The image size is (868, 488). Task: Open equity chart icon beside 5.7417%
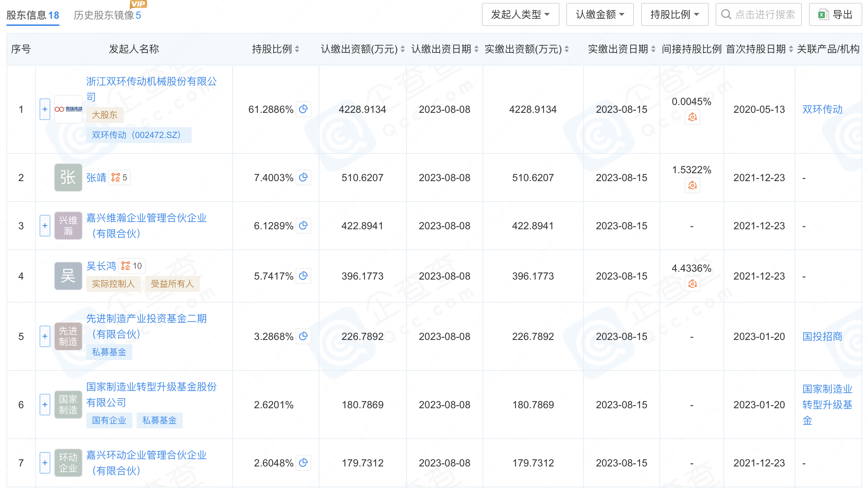pyautogui.click(x=303, y=276)
